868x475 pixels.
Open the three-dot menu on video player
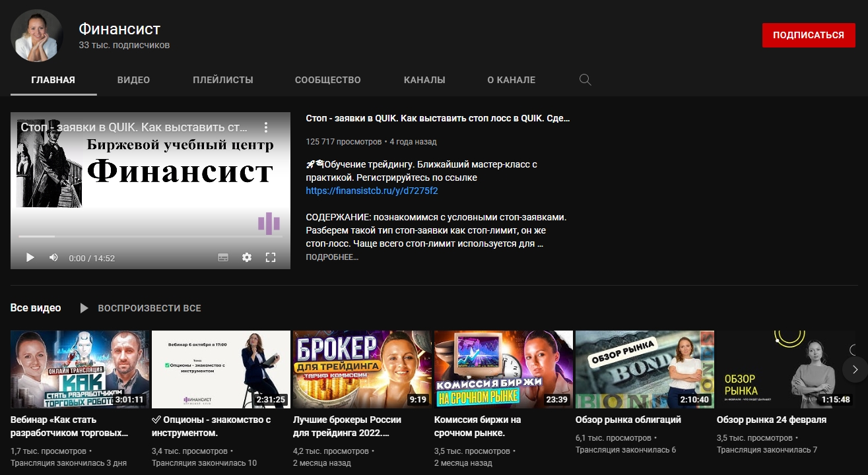(x=266, y=127)
